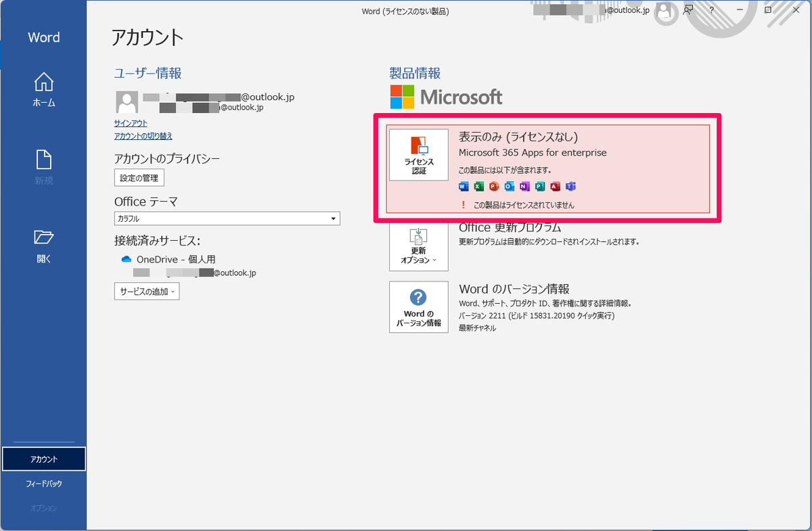Click the 設定の管理 button
Image resolution: width=812 pixels, height=531 pixels.
click(139, 178)
